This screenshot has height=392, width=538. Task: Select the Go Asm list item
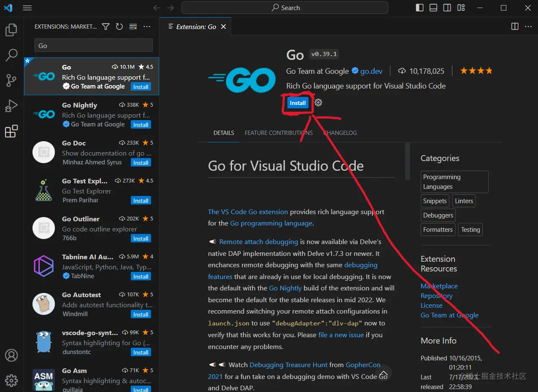point(92,379)
